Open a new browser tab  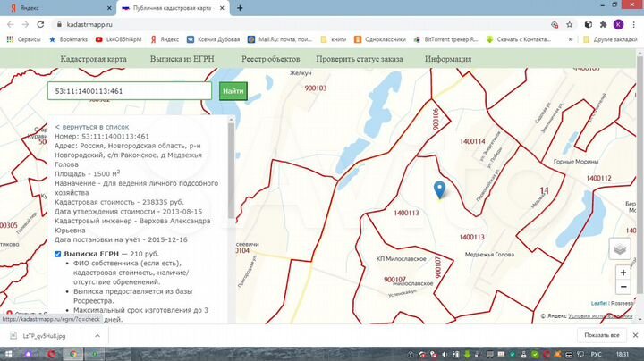(240, 7)
